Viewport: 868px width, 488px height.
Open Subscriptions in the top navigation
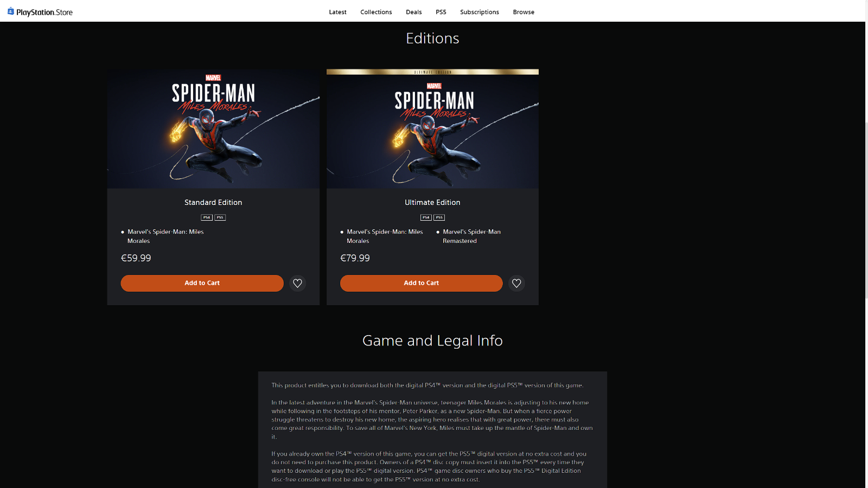[480, 12]
